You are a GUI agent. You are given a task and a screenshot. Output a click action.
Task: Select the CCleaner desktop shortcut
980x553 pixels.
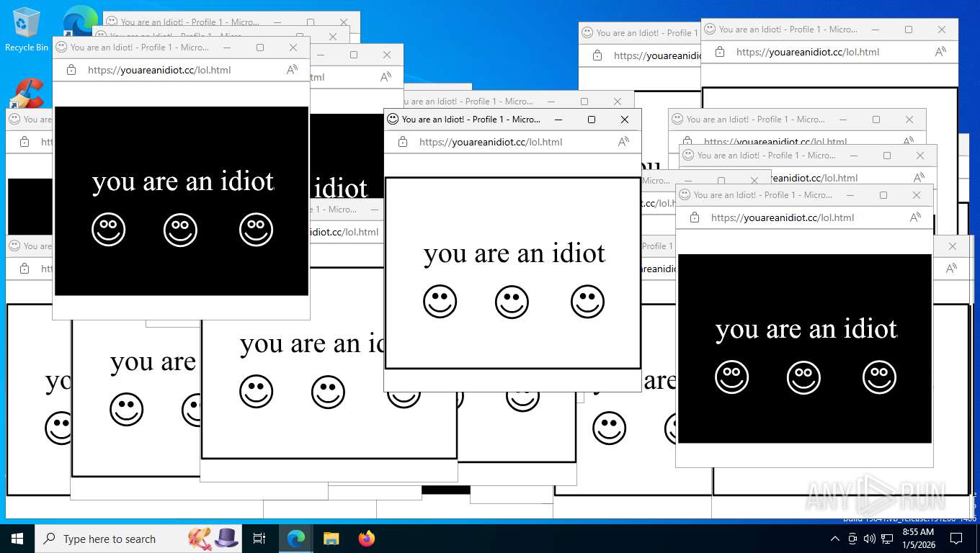[27, 94]
